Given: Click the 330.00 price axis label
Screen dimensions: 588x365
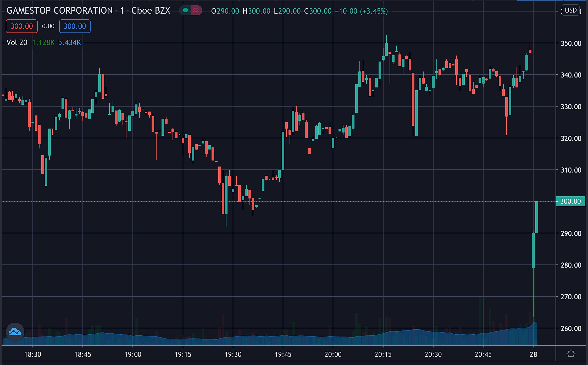Looking at the screenshot, I should 571,107.
